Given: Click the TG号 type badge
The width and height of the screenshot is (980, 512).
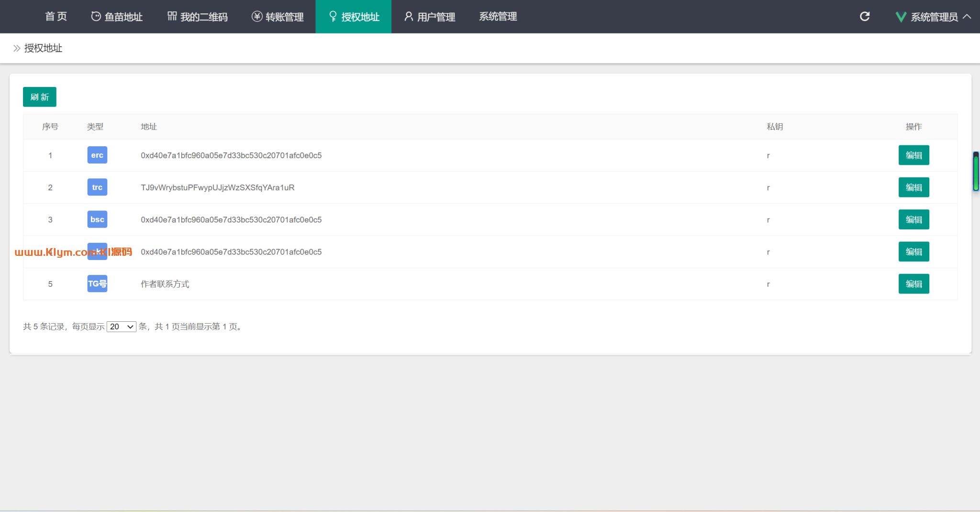Looking at the screenshot, I should tap(97, 284).
